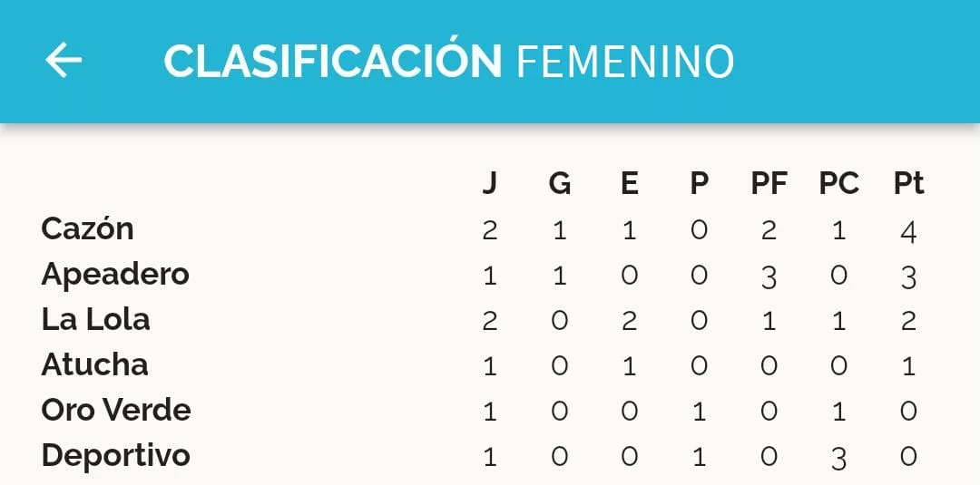The width and height of the screenshot is (980, 485).
Task: Select the PF column header
Action: (769, 184)
